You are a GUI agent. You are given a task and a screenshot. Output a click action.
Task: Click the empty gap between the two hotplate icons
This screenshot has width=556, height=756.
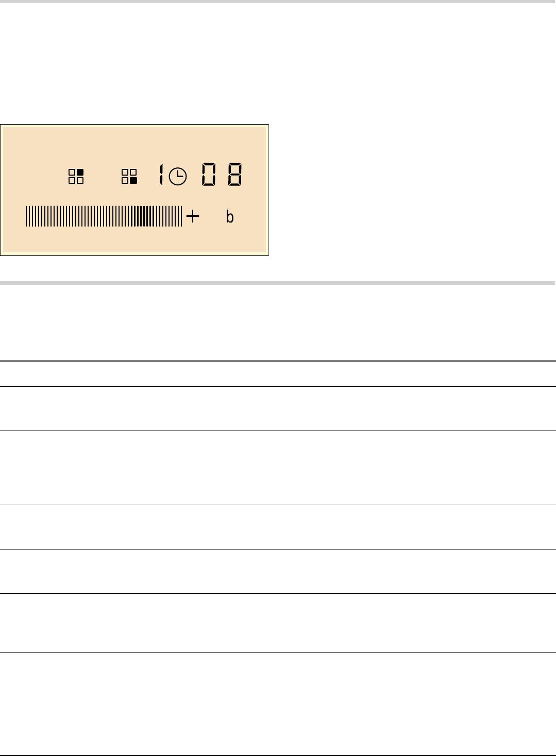(x=103, y=177)
